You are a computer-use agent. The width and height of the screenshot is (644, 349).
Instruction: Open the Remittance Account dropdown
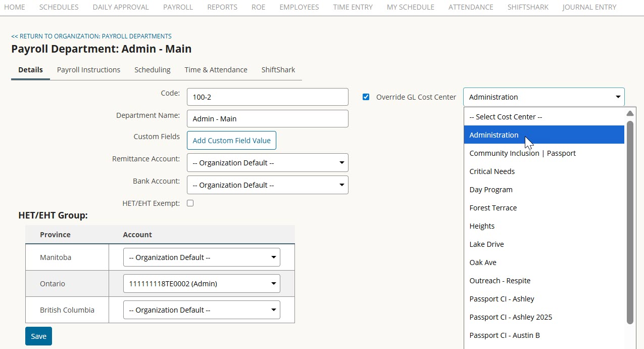[268, 163]
